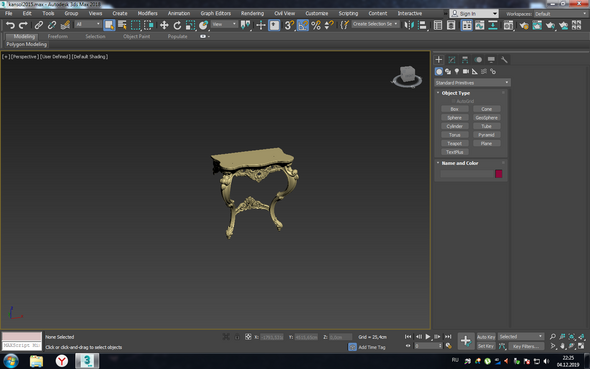Click the Redo arrow in main toolbar
Screen dimensions: 590x369
point(23,25)
